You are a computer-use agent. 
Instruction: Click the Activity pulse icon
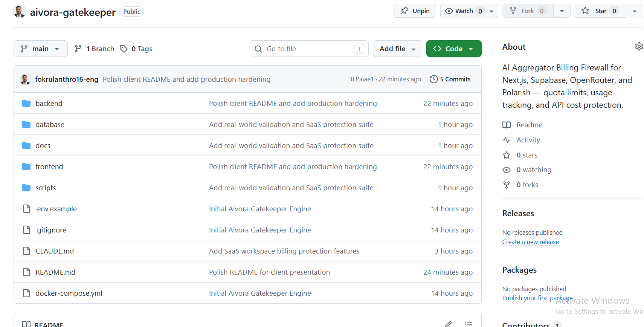[507, 140]
